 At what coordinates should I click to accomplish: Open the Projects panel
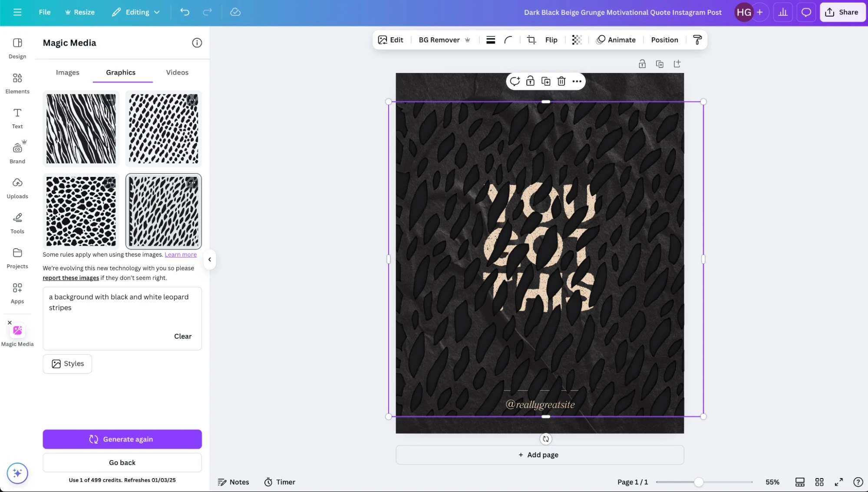tap(17, 258)
